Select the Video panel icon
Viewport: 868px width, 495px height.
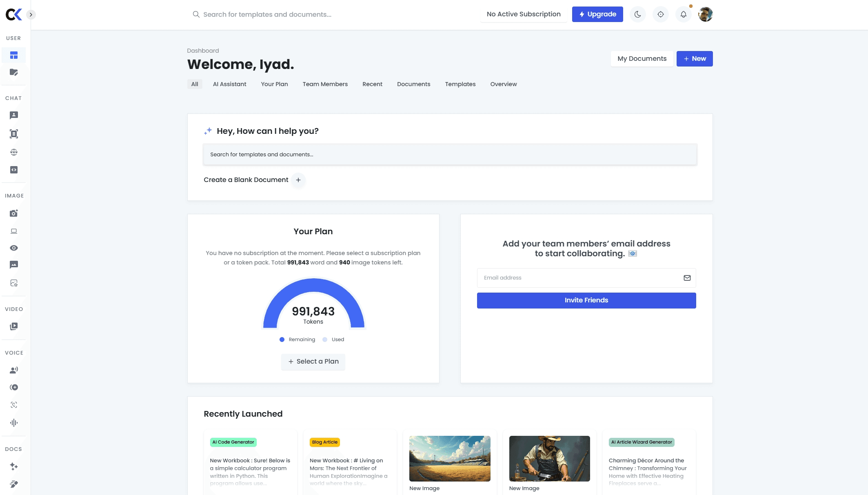point(14,326)
